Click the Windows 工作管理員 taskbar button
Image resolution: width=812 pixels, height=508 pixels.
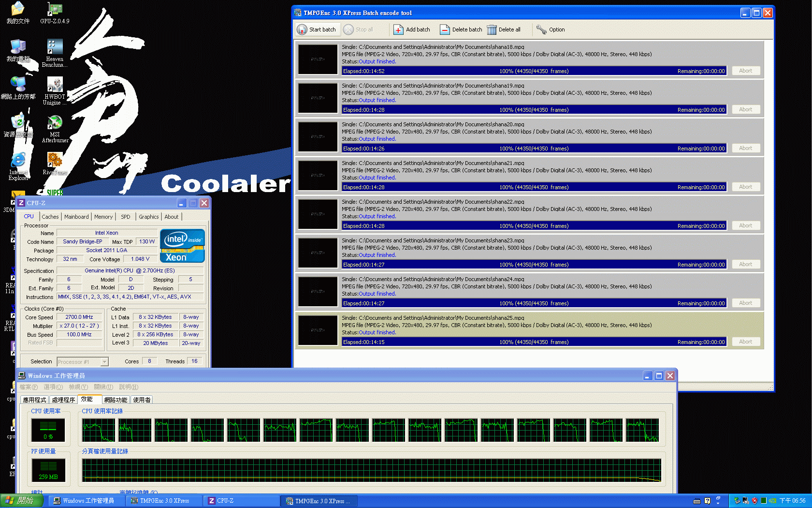click(87, 501)
